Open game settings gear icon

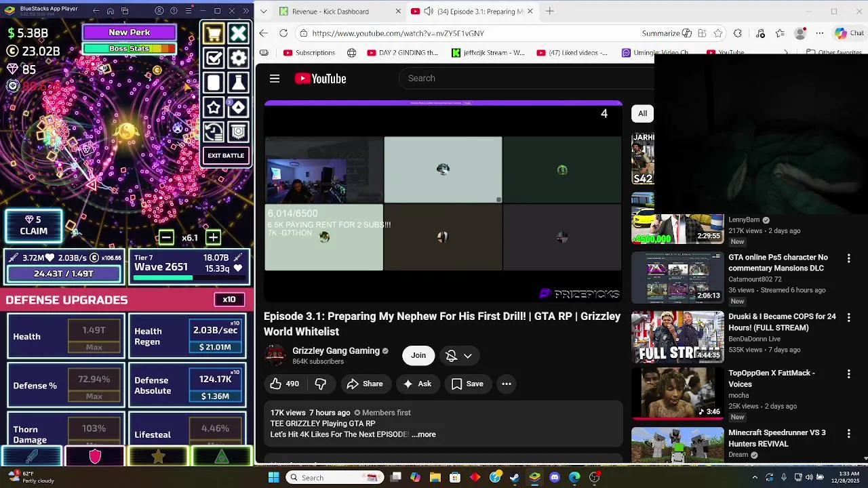tap(238, 58)
